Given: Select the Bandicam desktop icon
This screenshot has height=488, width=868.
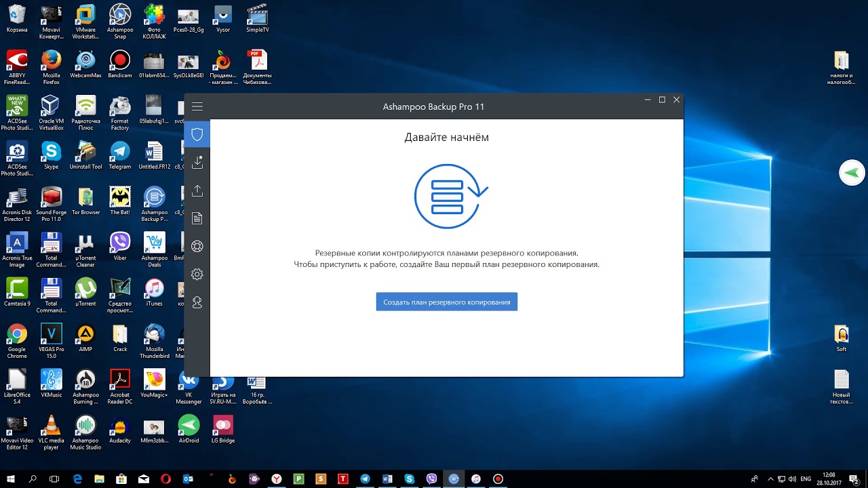Looking at the screenshot, I should coord(120,64).
